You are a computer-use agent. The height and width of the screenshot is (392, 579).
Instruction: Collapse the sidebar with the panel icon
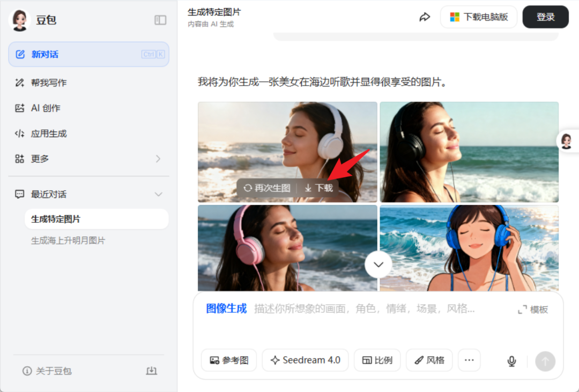click(x=160, y=20)
